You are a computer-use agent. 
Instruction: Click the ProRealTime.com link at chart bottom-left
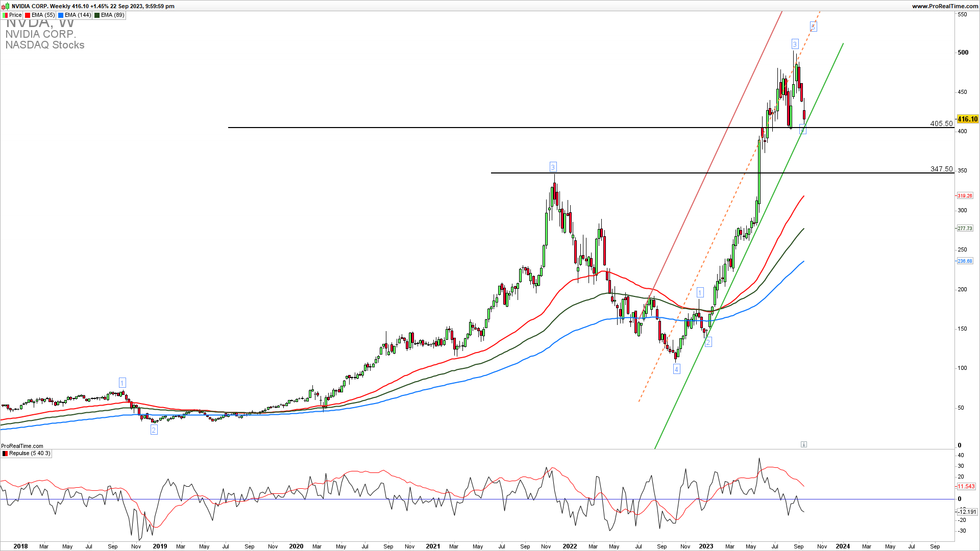click(x=22, y=446)
